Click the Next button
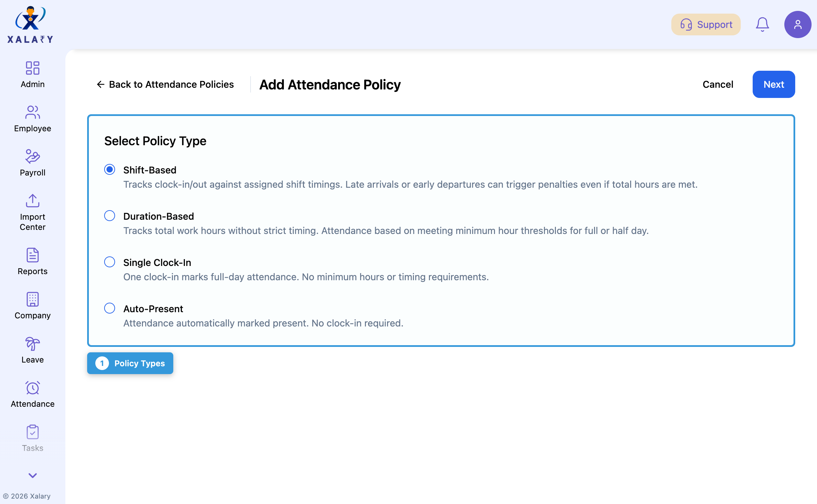Image resolution: width=817 pixels, height=504 pixels. [x=773, y=84]
